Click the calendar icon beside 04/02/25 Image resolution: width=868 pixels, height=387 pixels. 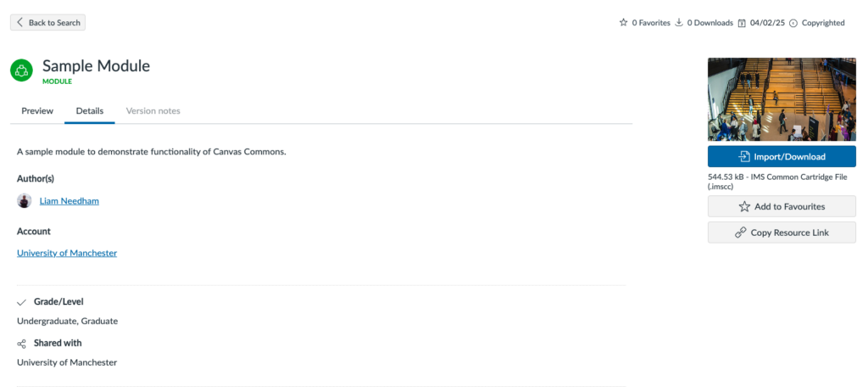(x=742, y=23)
